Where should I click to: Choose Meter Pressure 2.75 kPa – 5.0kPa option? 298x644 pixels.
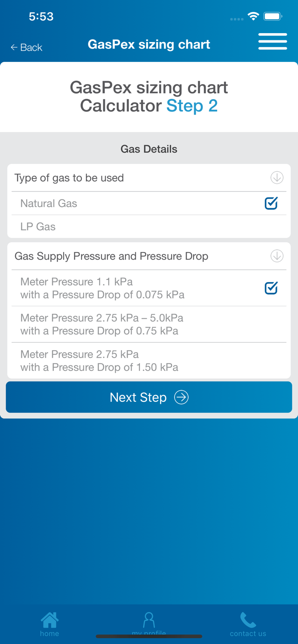pos(102,324)
